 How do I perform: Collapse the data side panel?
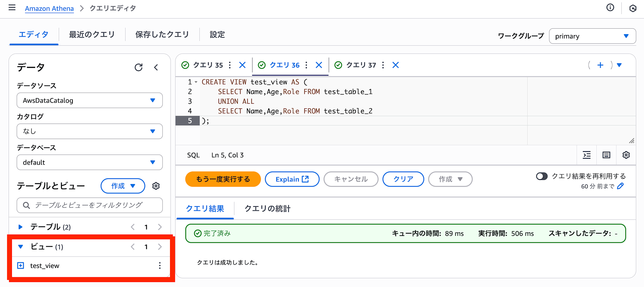(156, 67)
